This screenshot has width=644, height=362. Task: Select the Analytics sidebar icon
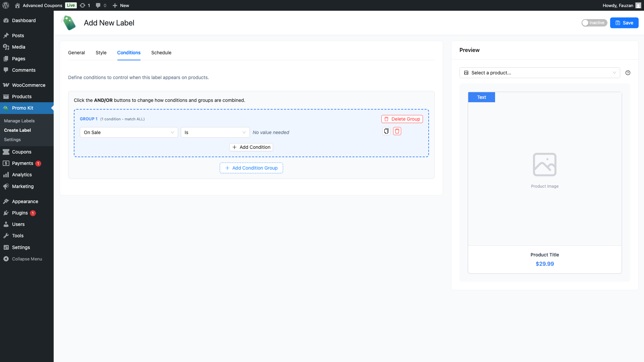[x=6, y=175]
